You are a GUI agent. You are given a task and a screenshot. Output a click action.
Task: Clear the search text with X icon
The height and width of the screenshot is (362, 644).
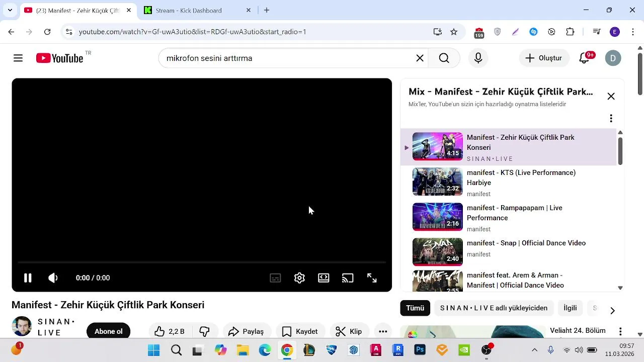(420, 58)
